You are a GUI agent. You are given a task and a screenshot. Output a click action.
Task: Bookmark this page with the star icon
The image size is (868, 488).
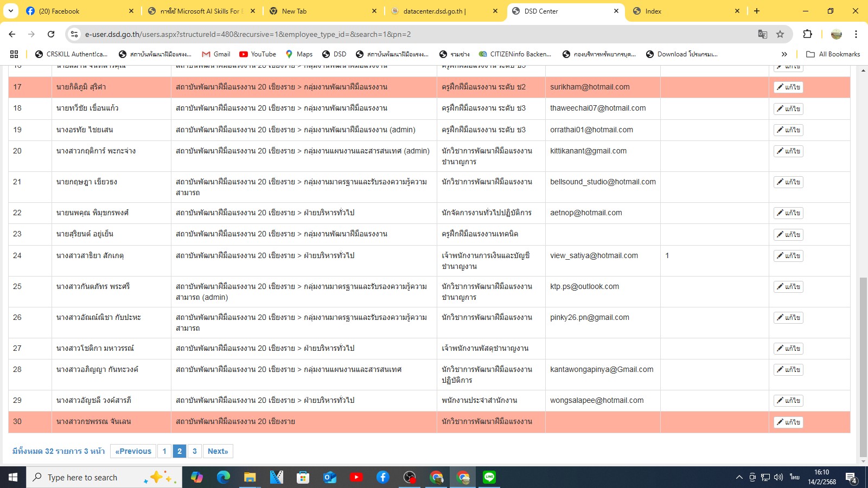(x=780, y=34)
